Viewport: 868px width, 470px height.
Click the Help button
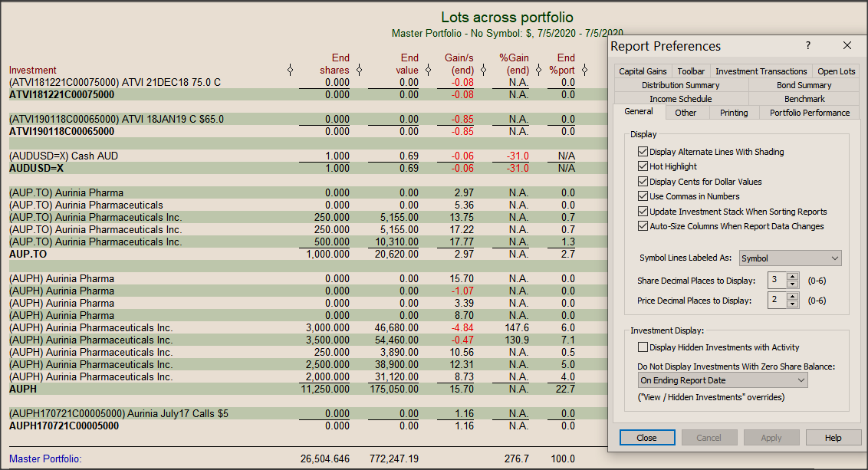point(833,437)
